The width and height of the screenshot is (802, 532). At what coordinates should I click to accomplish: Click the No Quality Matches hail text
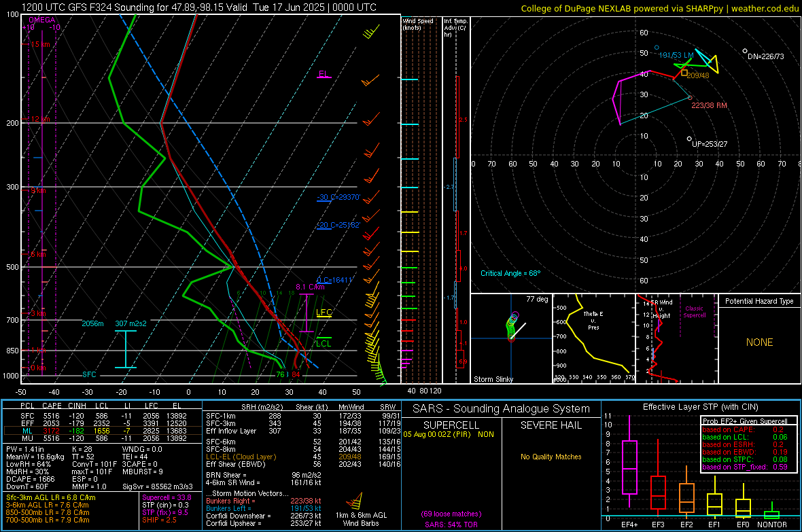[551, 457]
